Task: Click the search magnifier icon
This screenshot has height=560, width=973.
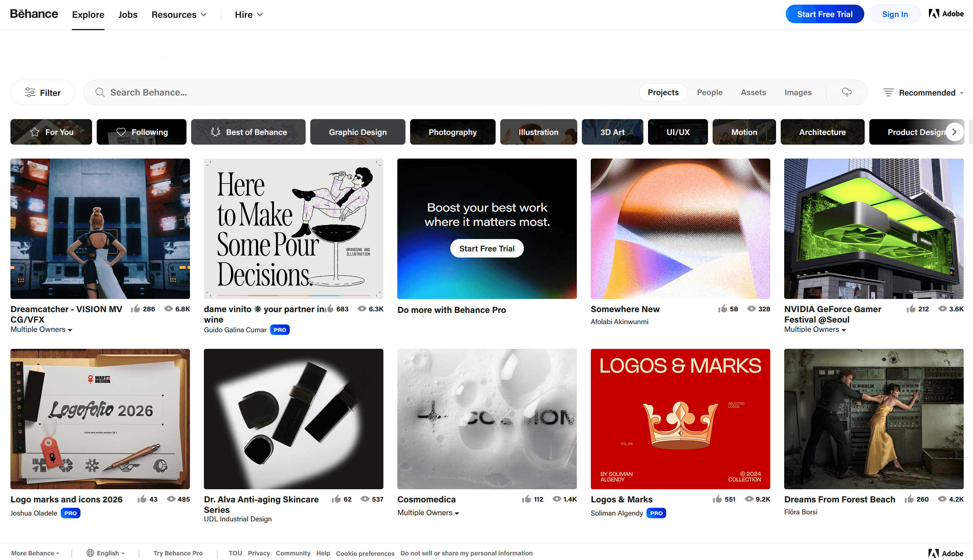Action: click(x=100, y=92)
